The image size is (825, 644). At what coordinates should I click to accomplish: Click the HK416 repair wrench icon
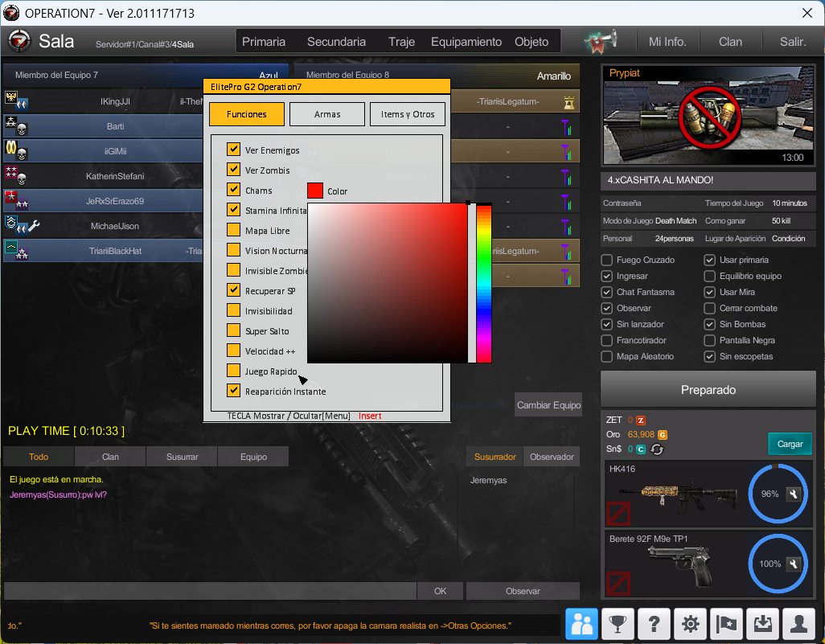tap(793, 494)
